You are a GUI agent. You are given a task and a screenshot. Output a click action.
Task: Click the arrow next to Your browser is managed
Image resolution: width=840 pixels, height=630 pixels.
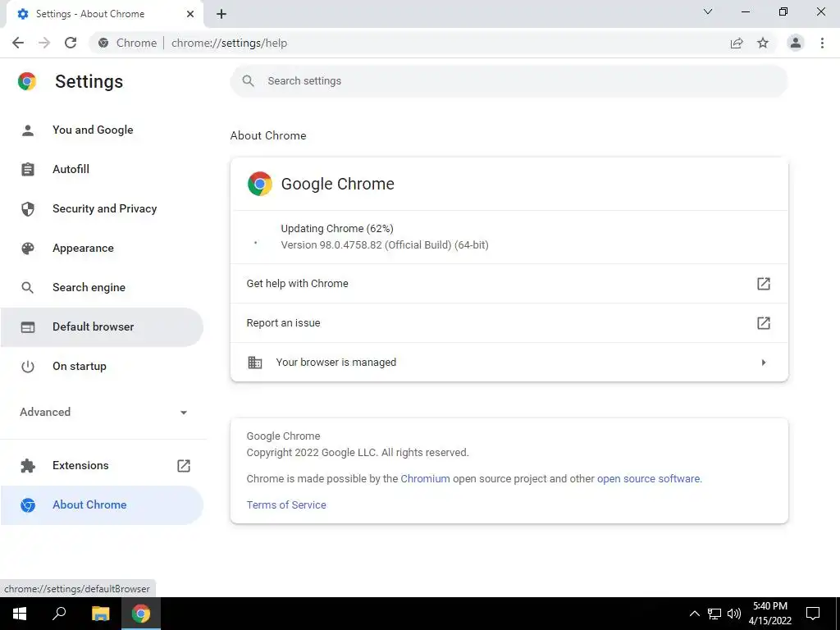coord(764,363)
